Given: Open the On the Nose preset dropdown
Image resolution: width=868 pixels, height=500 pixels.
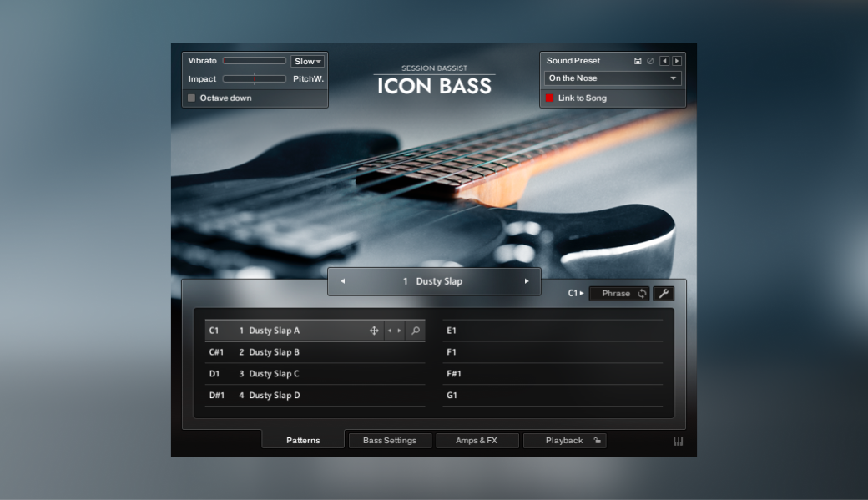Looking at the screenshot, I should pos(613,78).
